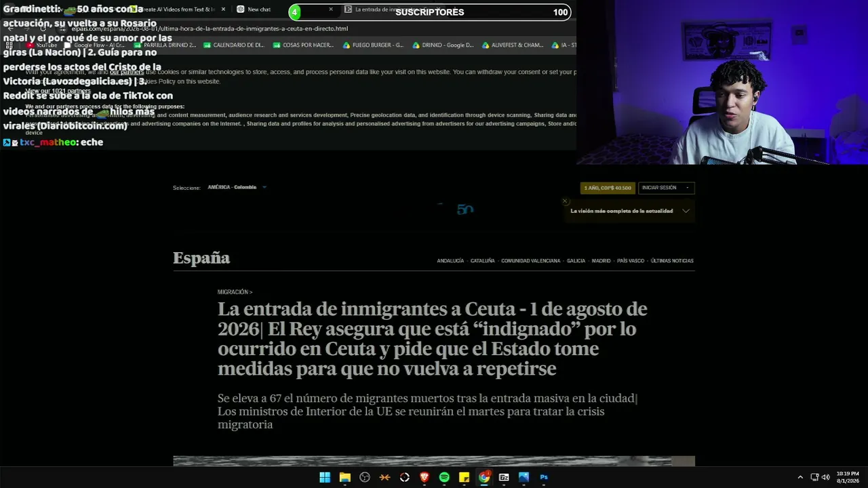Open the Photos app taskbar icon

pyautogui.click(x=524, y=477)
